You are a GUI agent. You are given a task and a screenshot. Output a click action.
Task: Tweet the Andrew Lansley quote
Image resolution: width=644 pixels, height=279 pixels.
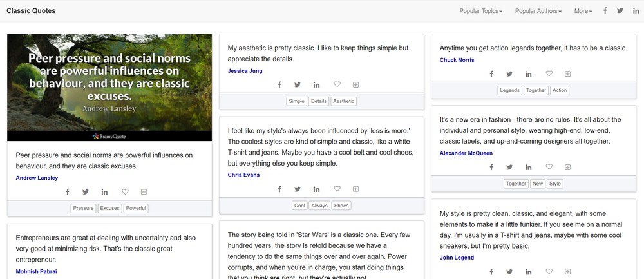[x=86, y=192]
